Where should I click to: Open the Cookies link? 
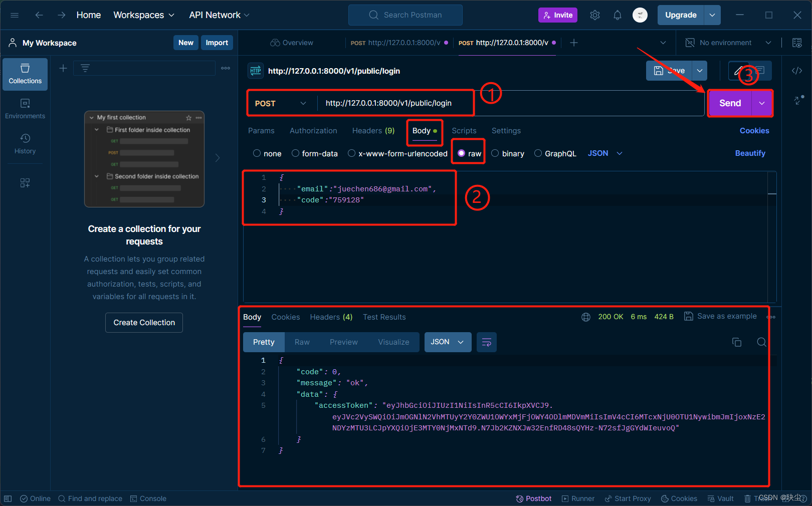coord(754,131)
